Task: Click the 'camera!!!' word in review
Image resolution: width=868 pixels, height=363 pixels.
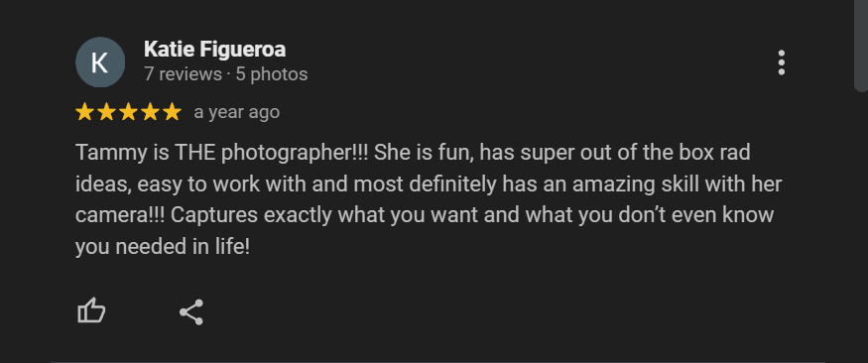Action: click(120, 215)
